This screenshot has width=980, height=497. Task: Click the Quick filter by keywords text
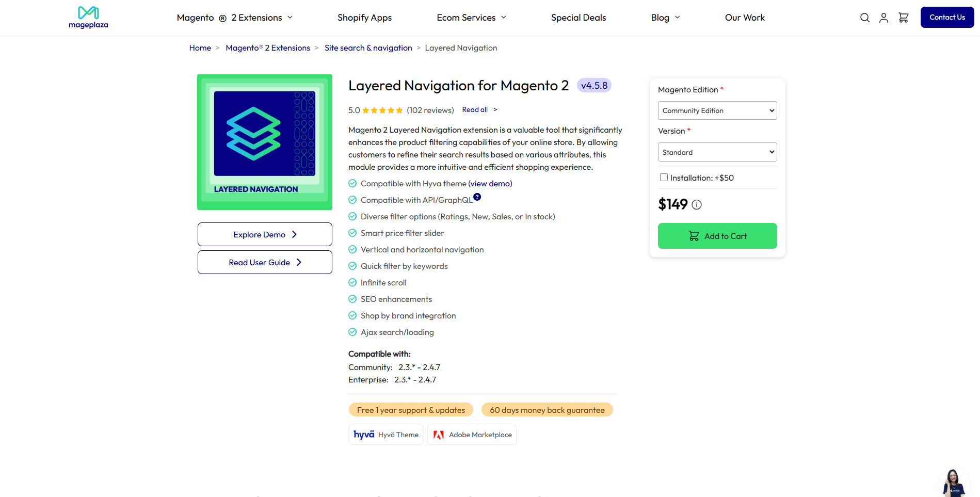(x=404, y=266)
